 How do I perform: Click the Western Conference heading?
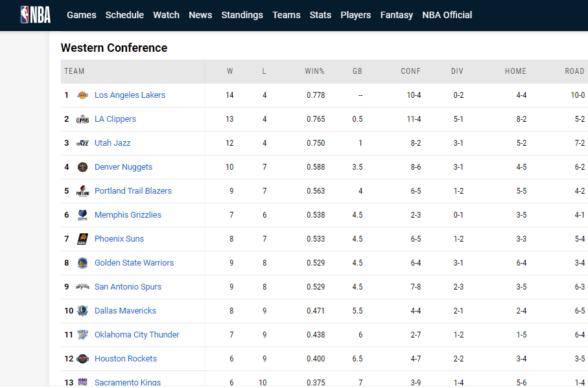pyautogui.click(x=114, y=48)
